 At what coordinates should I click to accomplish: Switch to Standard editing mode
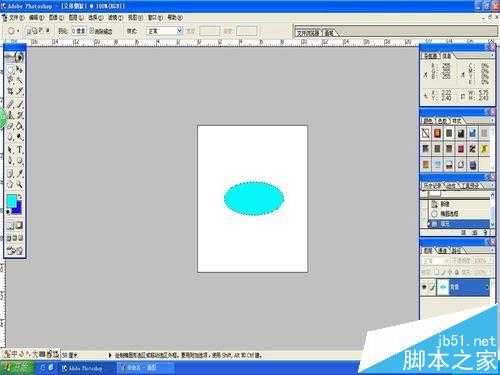click(11, 226)
